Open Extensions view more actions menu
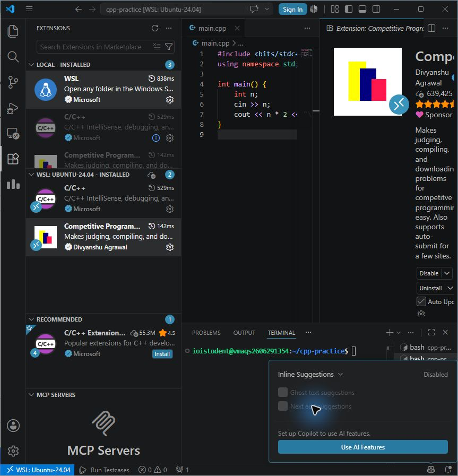 (169, 28)
